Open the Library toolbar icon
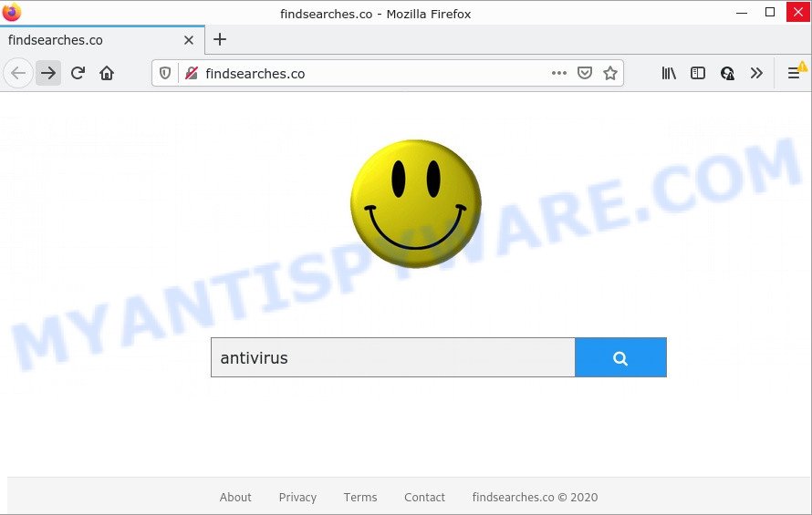 click(x=669, y=73)
